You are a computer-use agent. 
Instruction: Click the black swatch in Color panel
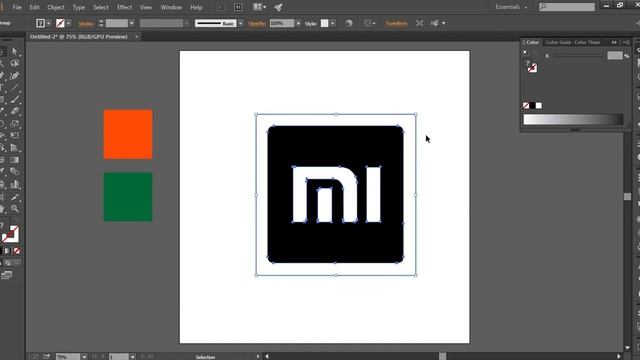coord(532,106)
